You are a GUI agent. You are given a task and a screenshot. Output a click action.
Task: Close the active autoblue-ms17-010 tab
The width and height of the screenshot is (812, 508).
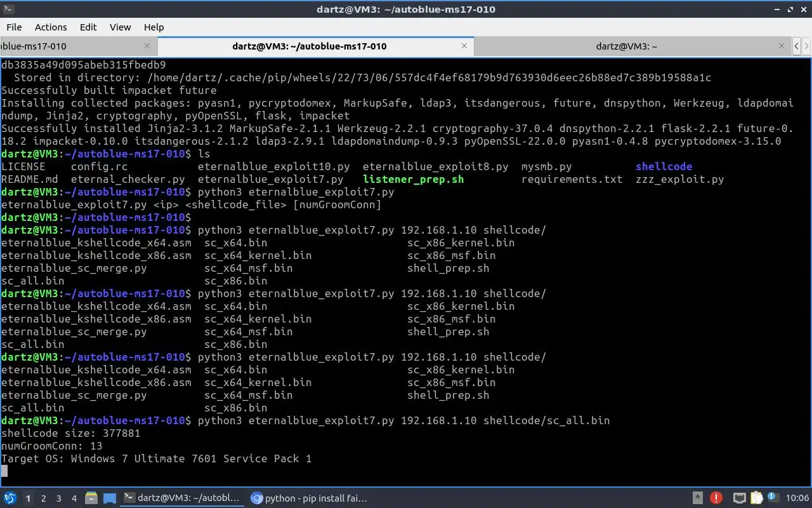click(464, 46)
